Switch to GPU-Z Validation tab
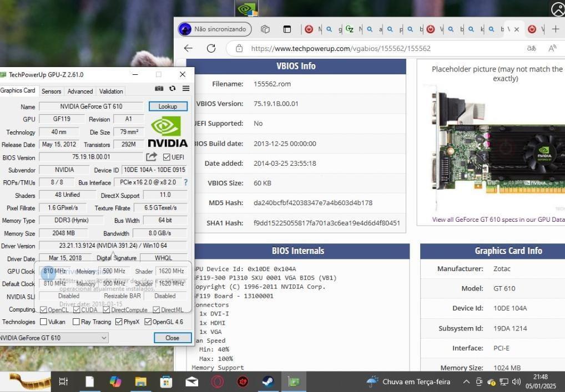Screen dimensions: 565x392 point(111,91)
